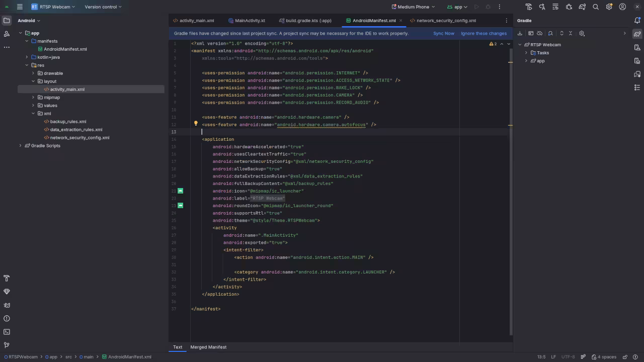Click AndroidManifest.xml in the breadcrumb bar
The width and height of the screenshot is (644, 362).
coord(130,356)
